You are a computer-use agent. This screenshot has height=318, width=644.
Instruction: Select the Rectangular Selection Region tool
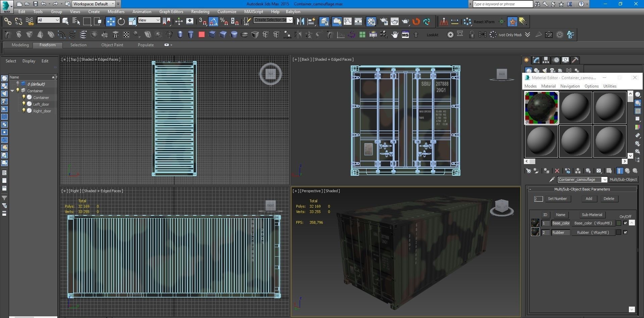87,22
